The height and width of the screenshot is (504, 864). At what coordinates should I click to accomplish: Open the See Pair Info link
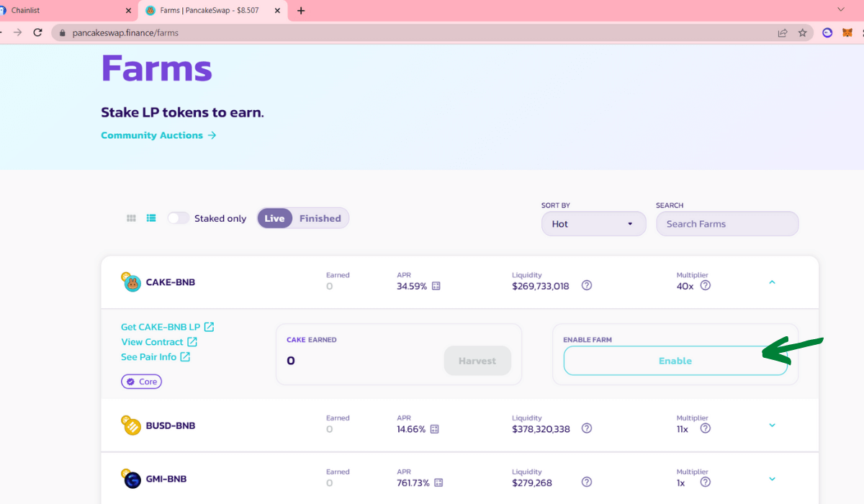156,357
